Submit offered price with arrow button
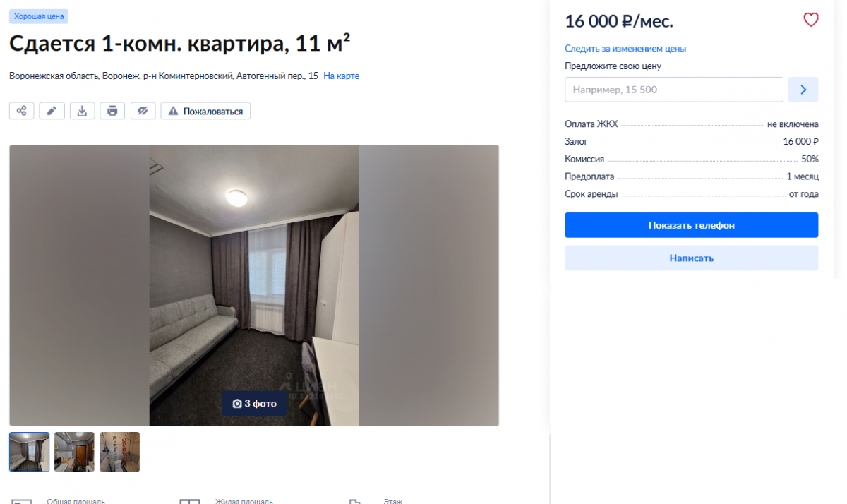 (x=803, y=90)
